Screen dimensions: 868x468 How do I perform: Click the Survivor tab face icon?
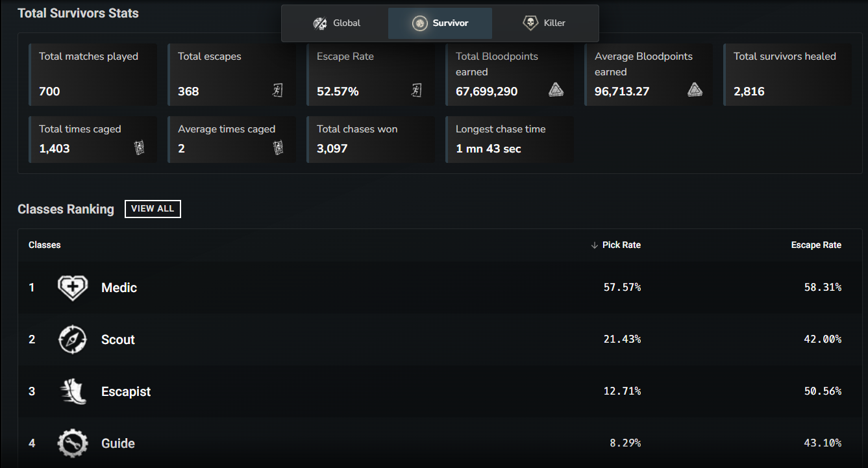click(420, 23)
